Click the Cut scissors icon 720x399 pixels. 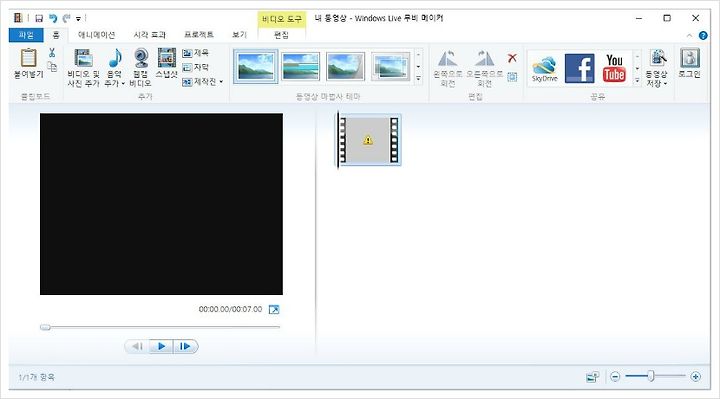coord(52,52)
